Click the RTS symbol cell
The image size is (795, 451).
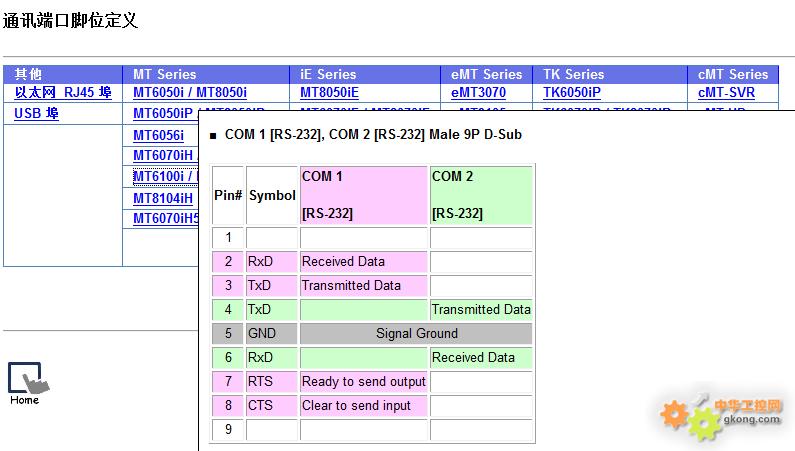[x=272, y=382]
